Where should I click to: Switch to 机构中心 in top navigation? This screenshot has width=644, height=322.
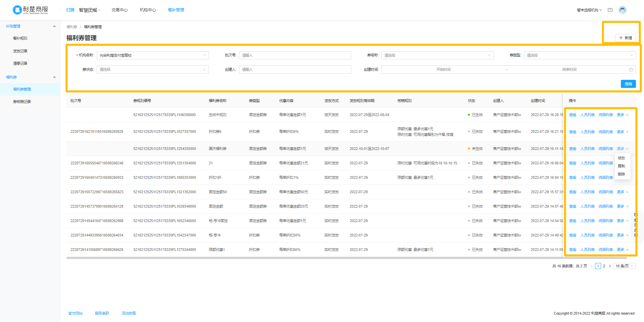pyautogui.click(x=148, y=10)
